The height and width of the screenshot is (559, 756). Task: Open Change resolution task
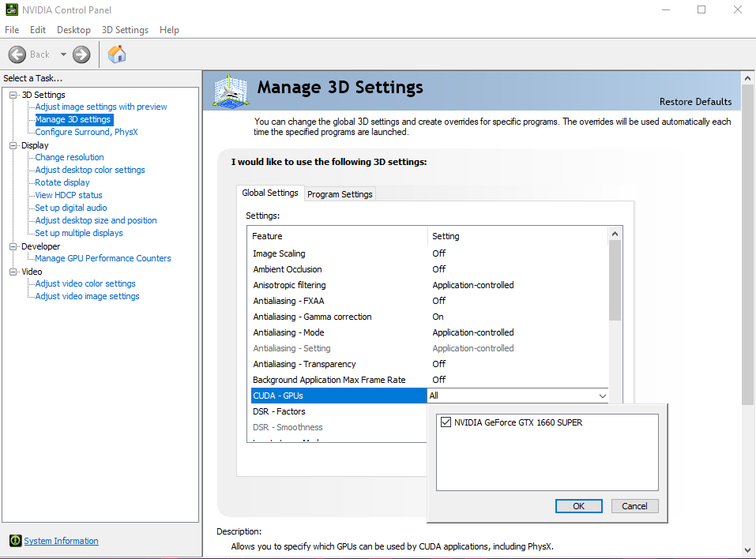point(70,157)
